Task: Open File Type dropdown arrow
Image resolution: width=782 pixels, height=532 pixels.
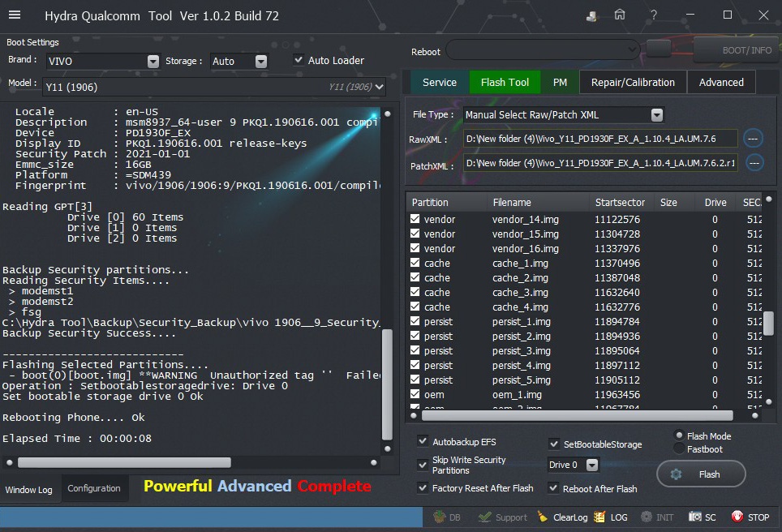Action: tap(657, 115)
